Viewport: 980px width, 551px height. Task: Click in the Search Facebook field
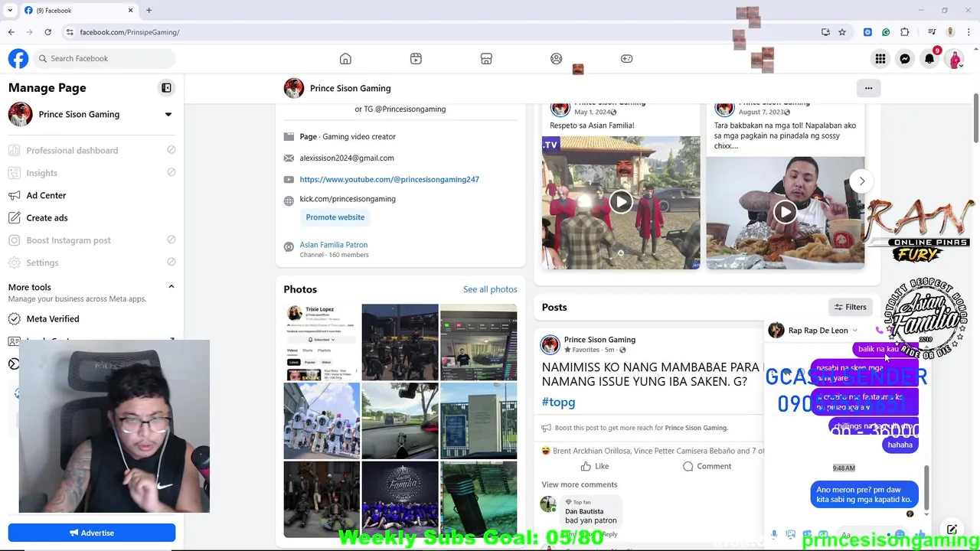(104, 59)
